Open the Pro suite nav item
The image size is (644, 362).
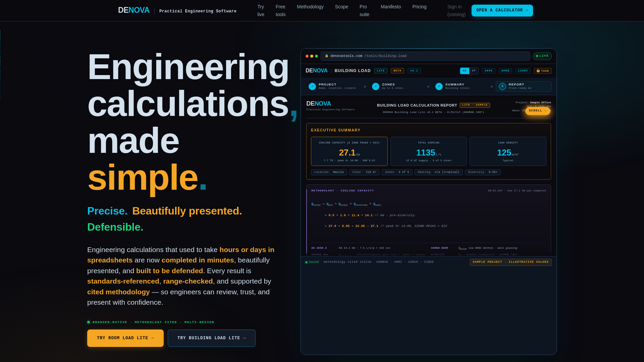click(x=364, y=11)
